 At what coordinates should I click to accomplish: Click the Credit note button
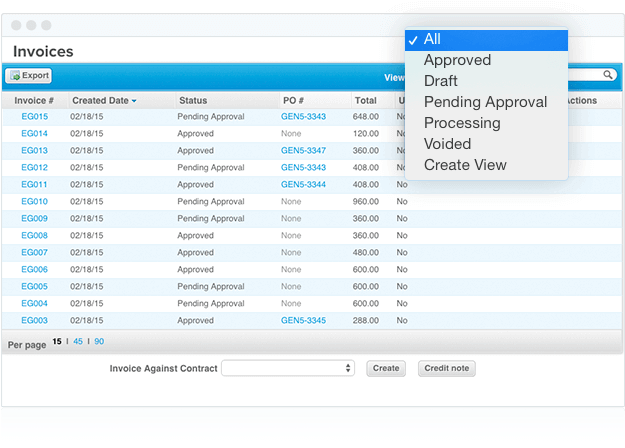(x=446, y=368)
